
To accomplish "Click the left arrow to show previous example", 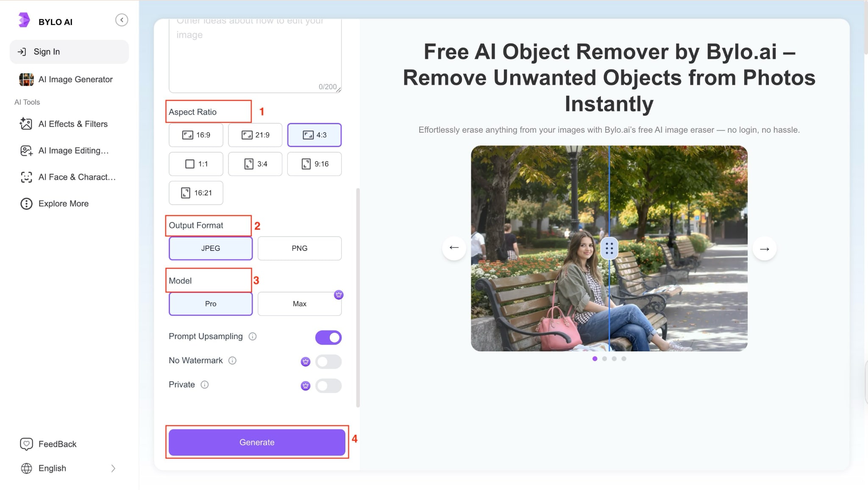I will coord(454,248).
